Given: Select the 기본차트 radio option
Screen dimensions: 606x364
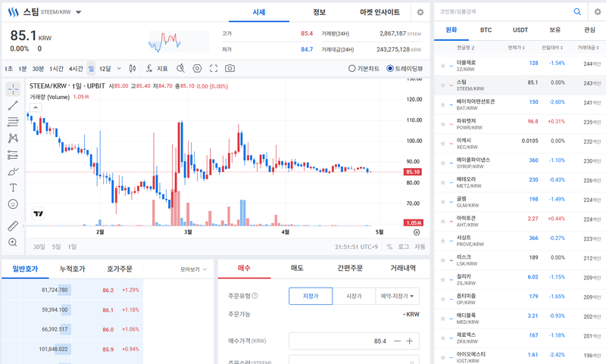Looking at the screenshot, I should [364, 68].
